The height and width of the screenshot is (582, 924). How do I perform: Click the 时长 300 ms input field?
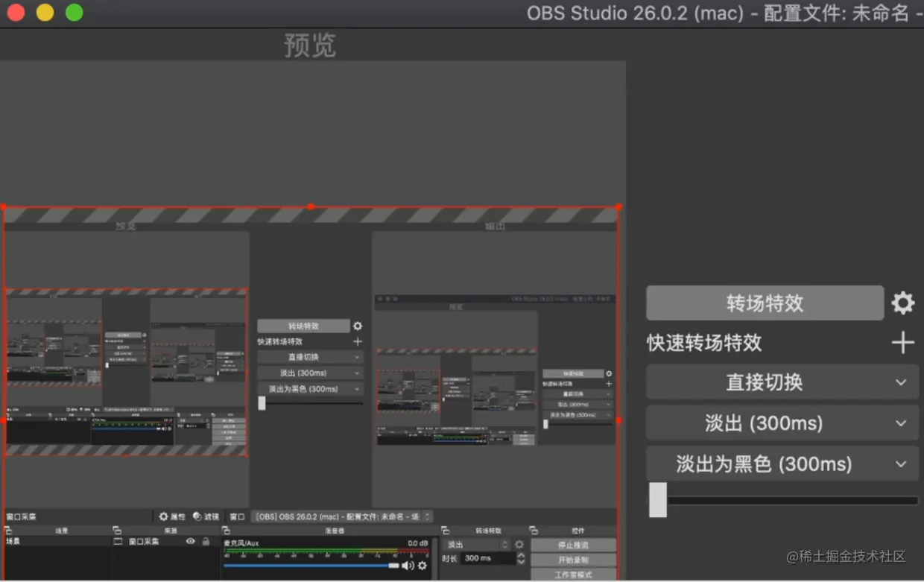coord(489,559)
